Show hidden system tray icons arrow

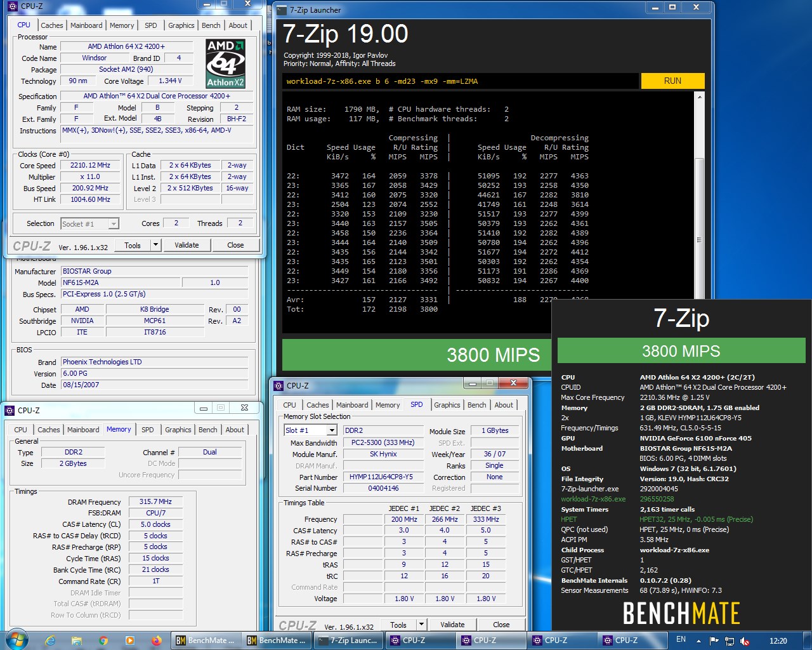698,641
